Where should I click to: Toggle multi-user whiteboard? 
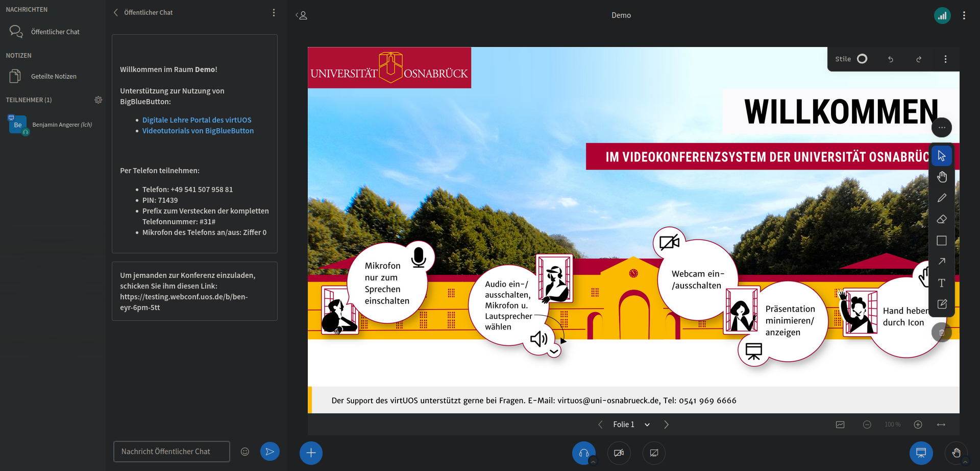(840, 425)
